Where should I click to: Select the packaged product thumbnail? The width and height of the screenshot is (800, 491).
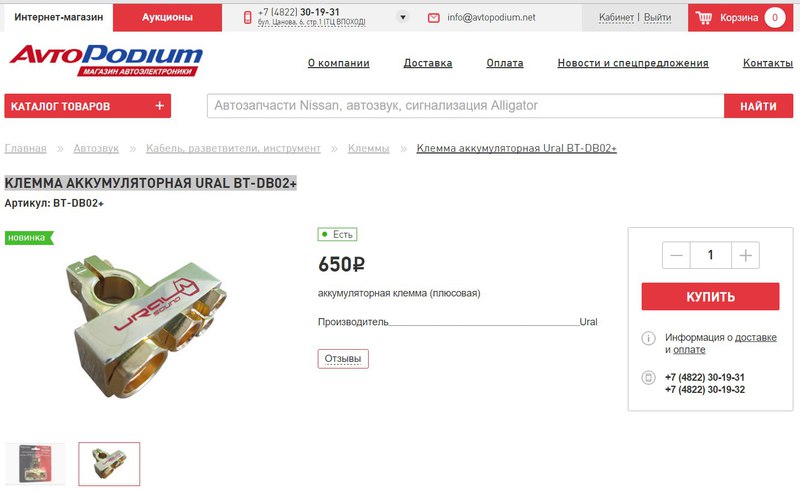[x=35, y=463]
